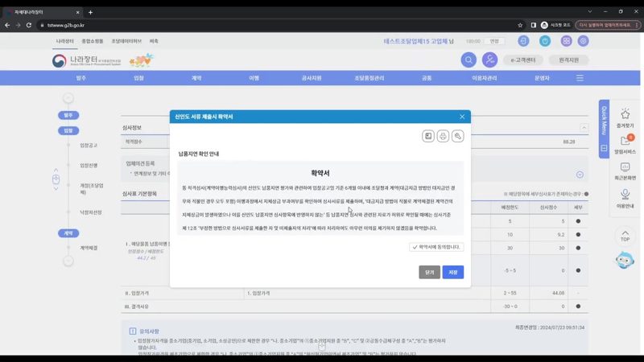This screenshot has height=362, width=644.
Task: Click the zoom magnifier icon in the dialog
Action: (x=457, y=136)
